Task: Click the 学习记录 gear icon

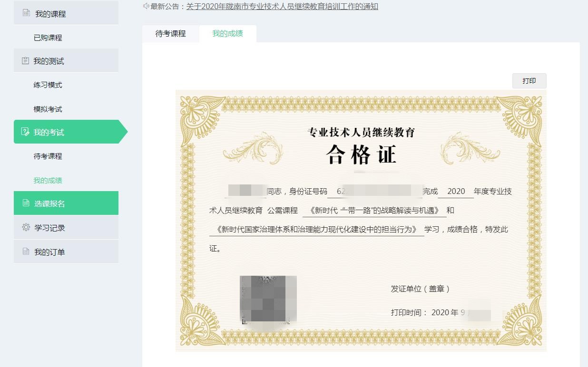Action: point(26,228)
